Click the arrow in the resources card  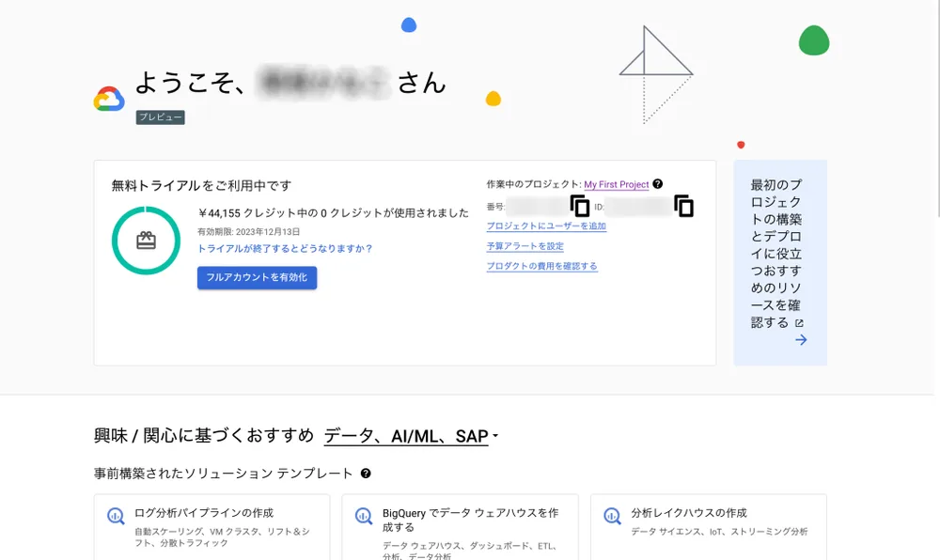801,340
